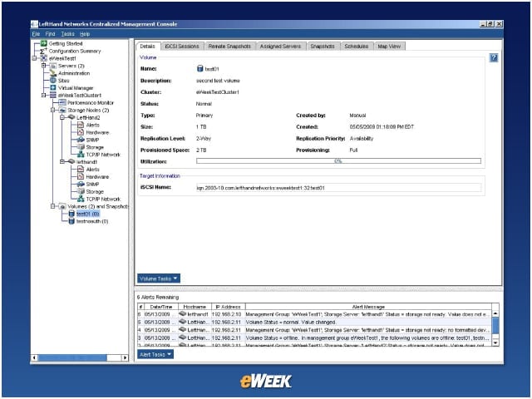
Task: Open the Hardware icon under lefthand1
Action: tap(81, 176)
